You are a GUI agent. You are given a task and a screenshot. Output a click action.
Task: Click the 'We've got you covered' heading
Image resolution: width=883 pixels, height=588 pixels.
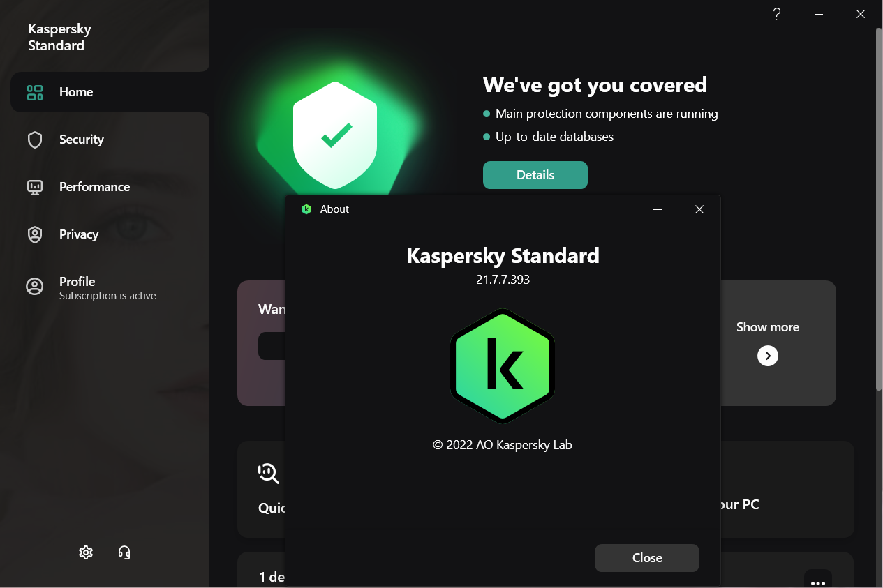(x=595, y=85)
